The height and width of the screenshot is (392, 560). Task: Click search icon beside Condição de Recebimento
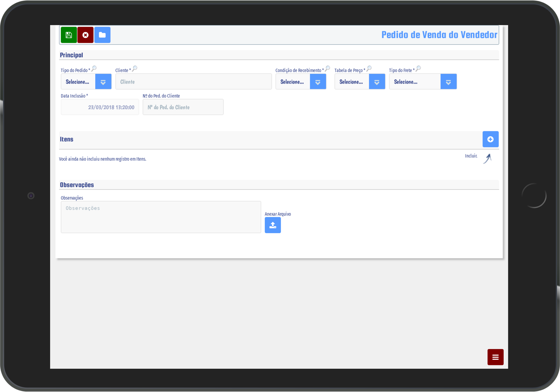(x=327, y=69)
